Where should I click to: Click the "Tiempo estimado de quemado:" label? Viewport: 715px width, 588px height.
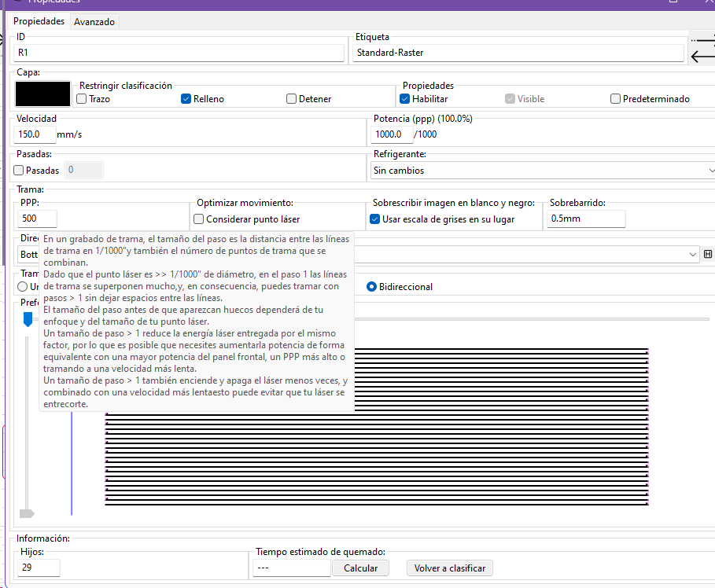tap(321, 552)
